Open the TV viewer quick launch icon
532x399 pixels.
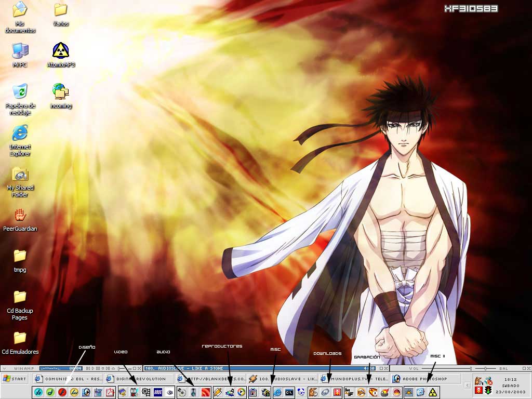coord(253,392)
